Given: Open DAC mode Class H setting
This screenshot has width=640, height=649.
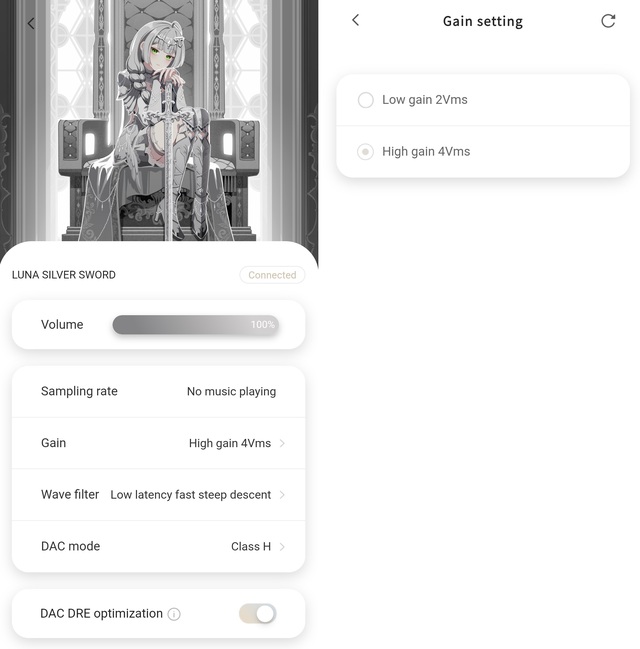Looking at the screenshot, I should 159,546.
